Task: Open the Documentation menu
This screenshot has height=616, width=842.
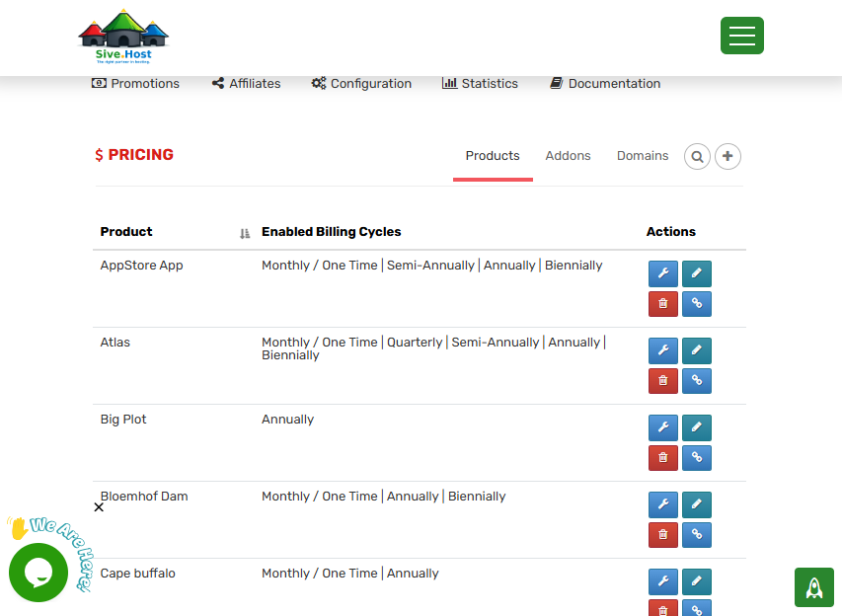Action: 605,83
